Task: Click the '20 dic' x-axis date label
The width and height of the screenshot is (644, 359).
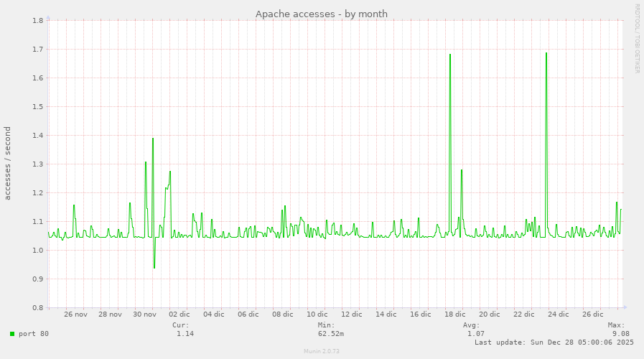Action: [490, 314]
